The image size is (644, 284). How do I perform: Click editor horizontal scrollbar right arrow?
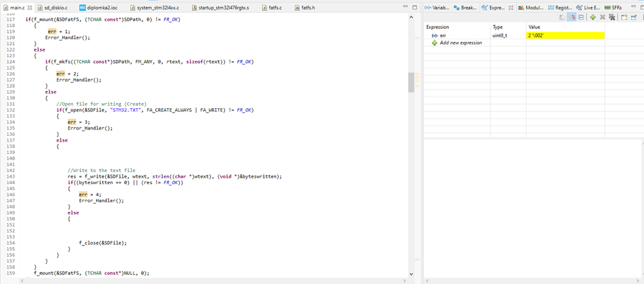[405, 280]
